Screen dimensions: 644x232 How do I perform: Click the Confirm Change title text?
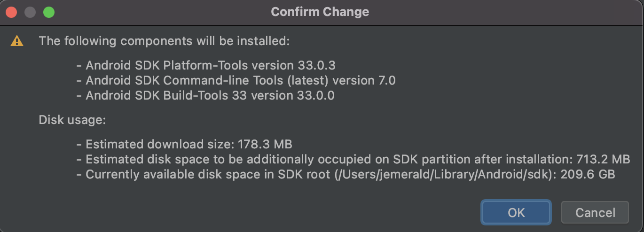(320, 12)
